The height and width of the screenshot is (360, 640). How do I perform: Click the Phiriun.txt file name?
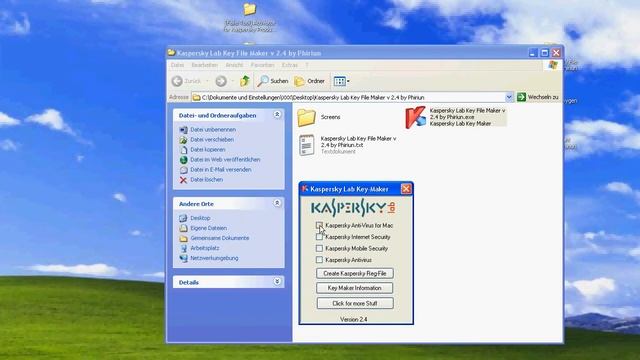pos(358,142)
